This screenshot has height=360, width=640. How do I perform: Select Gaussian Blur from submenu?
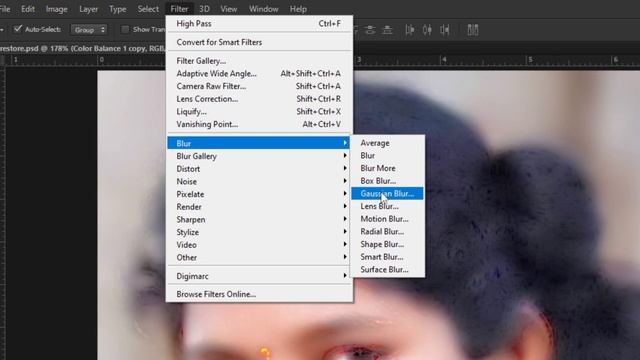[x=387, y=193]
